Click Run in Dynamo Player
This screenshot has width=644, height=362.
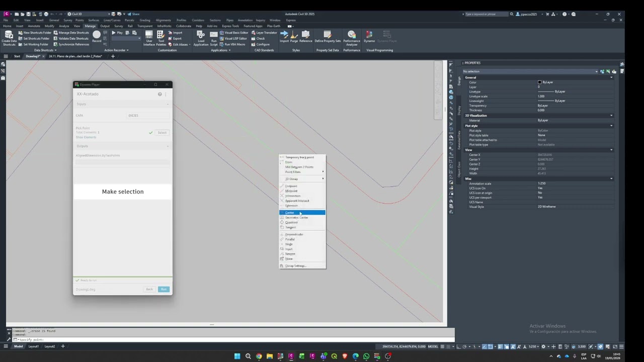[x=164, y=289]
